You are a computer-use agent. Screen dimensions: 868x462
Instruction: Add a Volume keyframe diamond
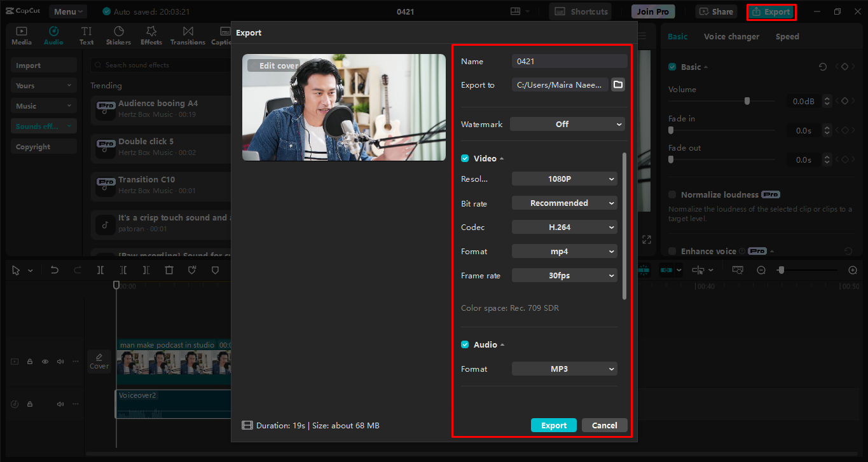[844, 101]
